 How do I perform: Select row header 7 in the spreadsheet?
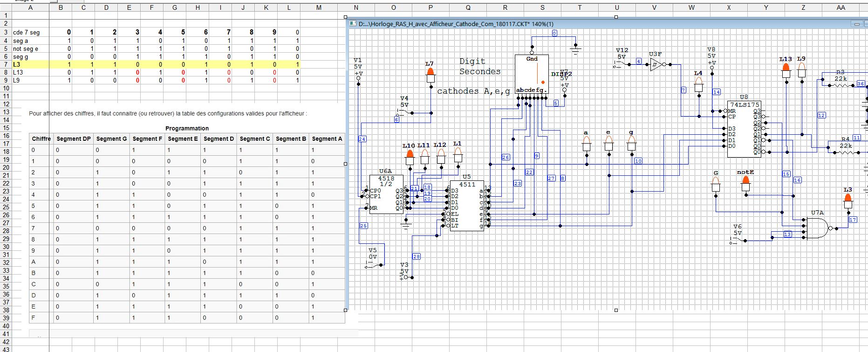(6, 64)
